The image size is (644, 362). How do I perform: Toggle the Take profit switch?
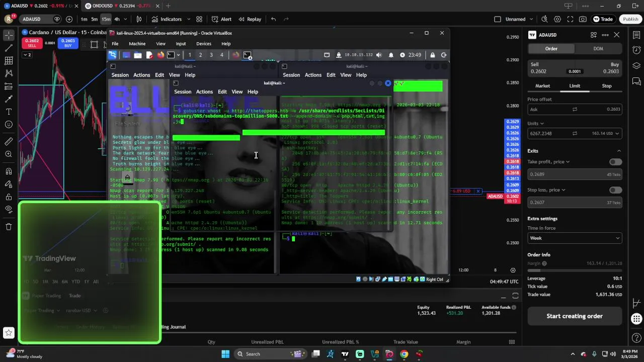(x=615, y=162)
